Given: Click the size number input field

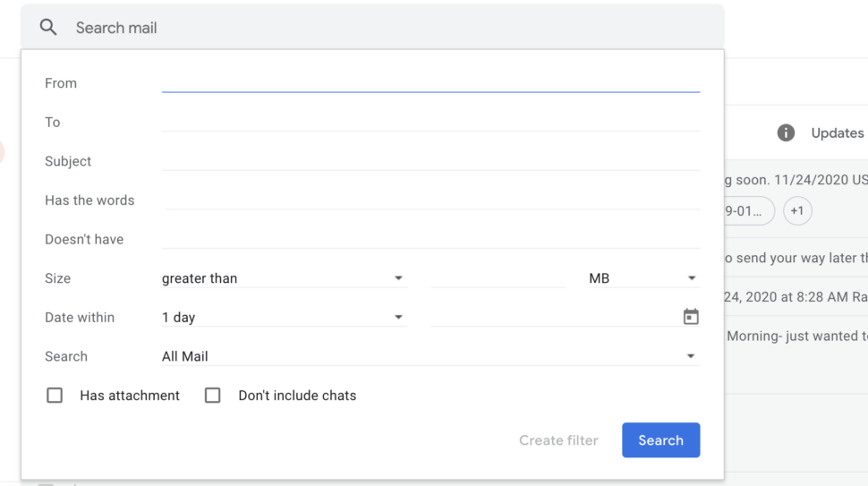Looking at the screenshot, I should point(498,277).
